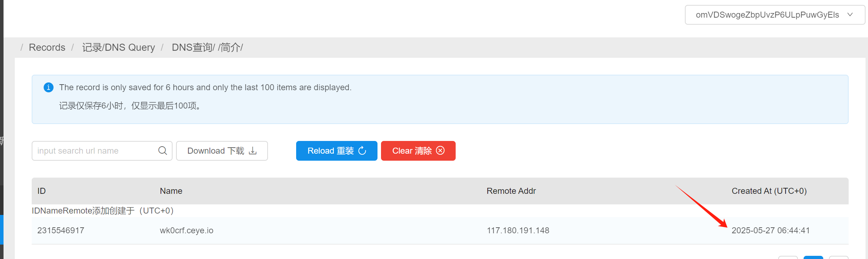The height and width of the screenshot is (259, 868).
Task: Expand the omVDSwogeZbpUvzP6ULpPuwGyEls dropdown
Action: [775, 15]
